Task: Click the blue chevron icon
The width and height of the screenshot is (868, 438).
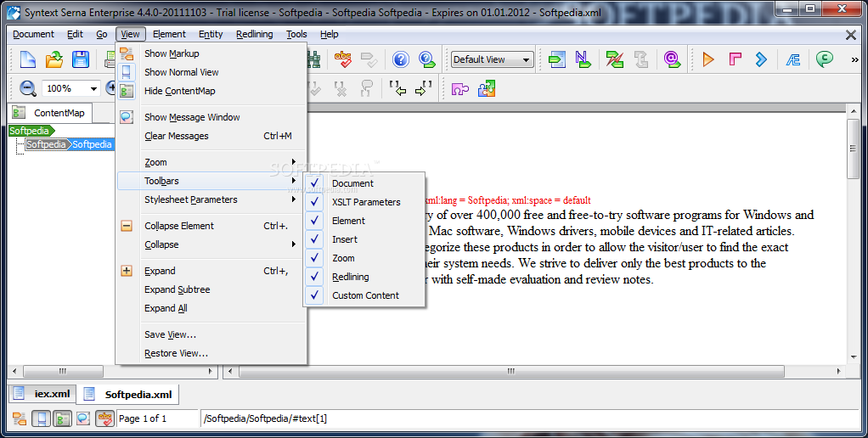Action: tap(762, 59)
